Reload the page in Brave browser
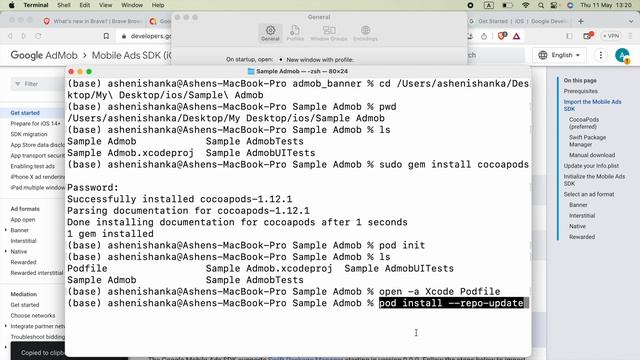Image resolution: width=640 pixels, height=360 pixels. click(x=38, y=36)
